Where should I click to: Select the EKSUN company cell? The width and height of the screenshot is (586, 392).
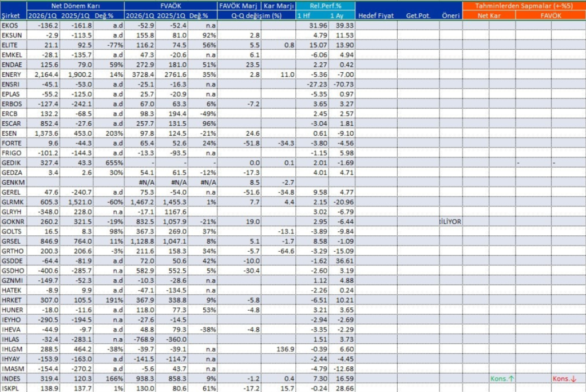(x=14, y=35)
